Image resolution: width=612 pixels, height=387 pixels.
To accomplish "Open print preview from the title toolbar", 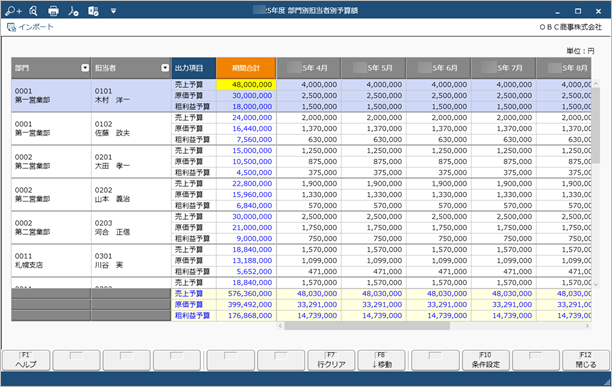I will tap(33, 11).
